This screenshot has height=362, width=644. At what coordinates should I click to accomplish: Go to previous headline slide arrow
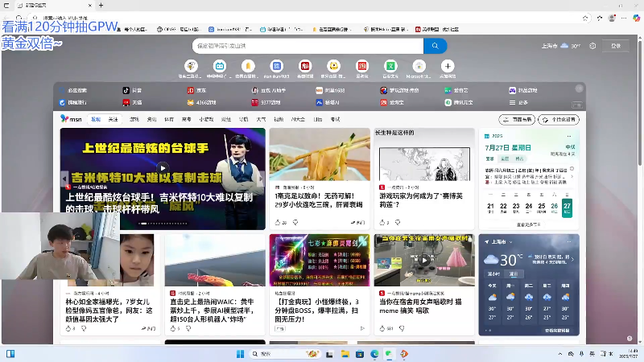pyautogui.click(x=64, y=179)
